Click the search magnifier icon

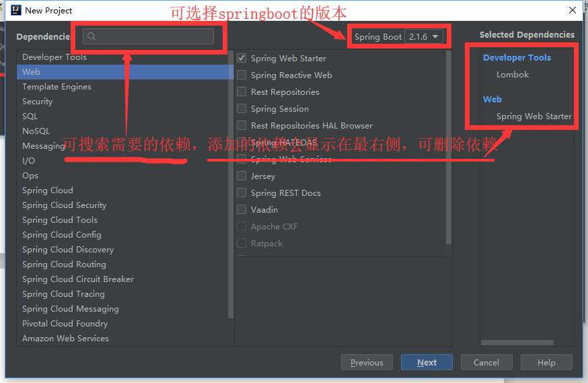point(91,36)
